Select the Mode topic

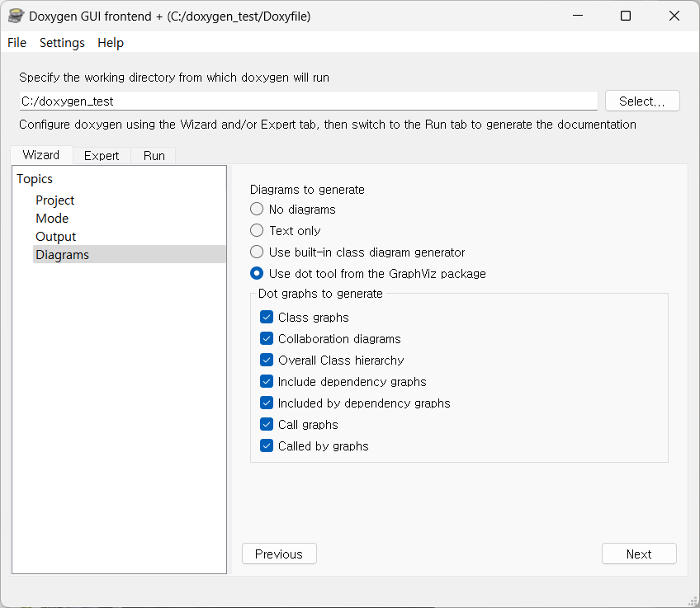pyautogui.click(x=52, y=219)
